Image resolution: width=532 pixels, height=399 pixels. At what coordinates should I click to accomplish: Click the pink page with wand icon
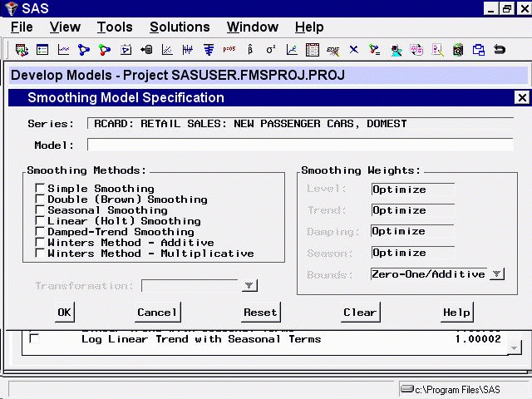tap(437, 50)
